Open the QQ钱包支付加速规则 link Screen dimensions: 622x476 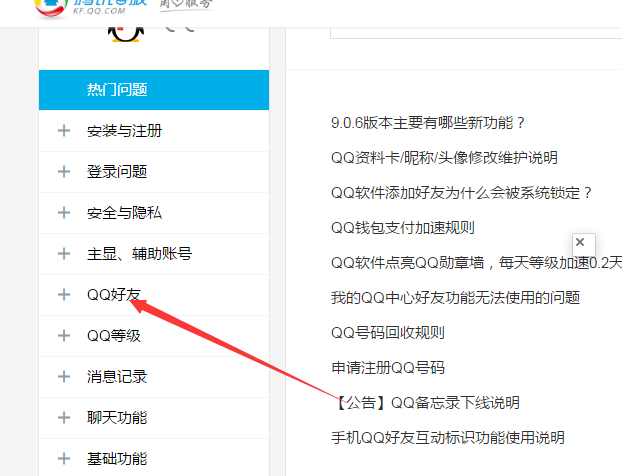[402, 227]
